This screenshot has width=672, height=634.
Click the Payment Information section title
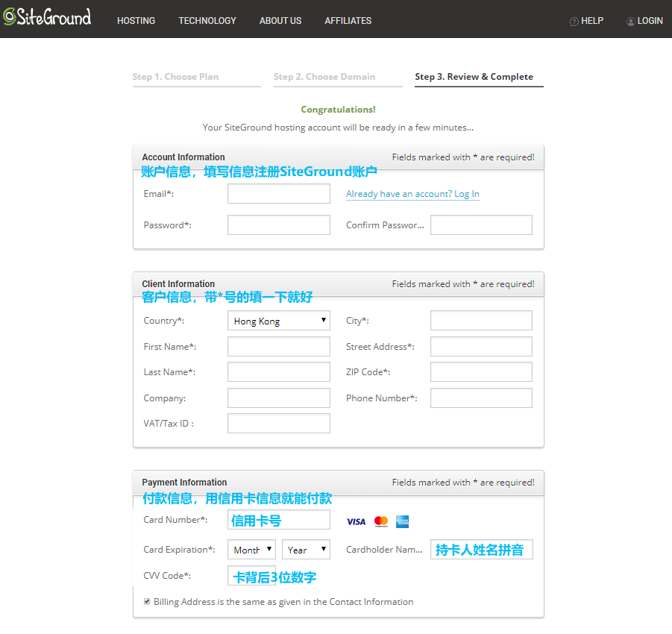(x=184, y=483)
